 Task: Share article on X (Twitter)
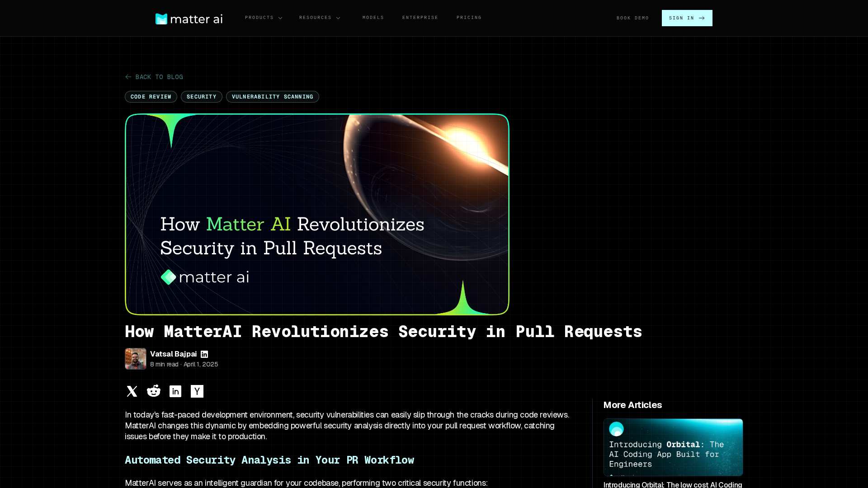click(132, 391)
